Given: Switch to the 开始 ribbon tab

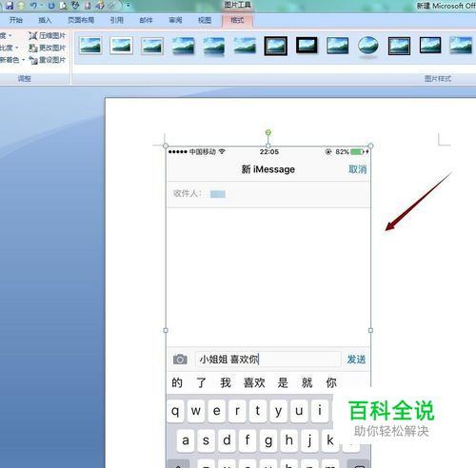Looking at the screenshot, I should (15, 20).
